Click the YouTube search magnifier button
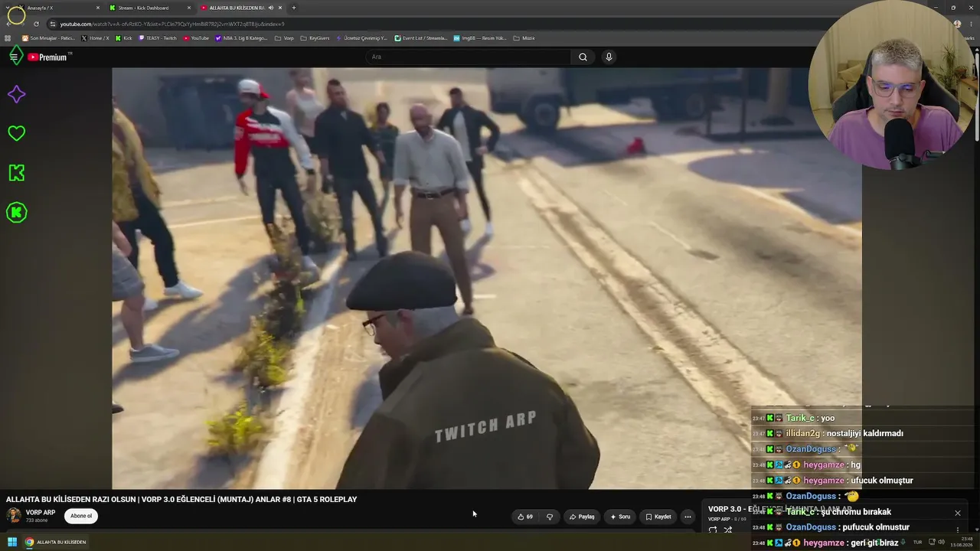 [583, 57]
